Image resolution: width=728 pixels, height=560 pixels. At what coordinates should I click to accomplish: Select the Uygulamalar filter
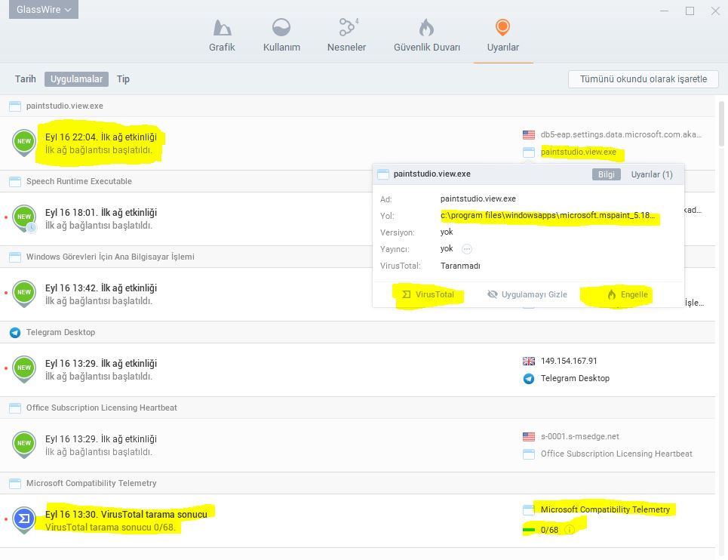pos(77,79)
